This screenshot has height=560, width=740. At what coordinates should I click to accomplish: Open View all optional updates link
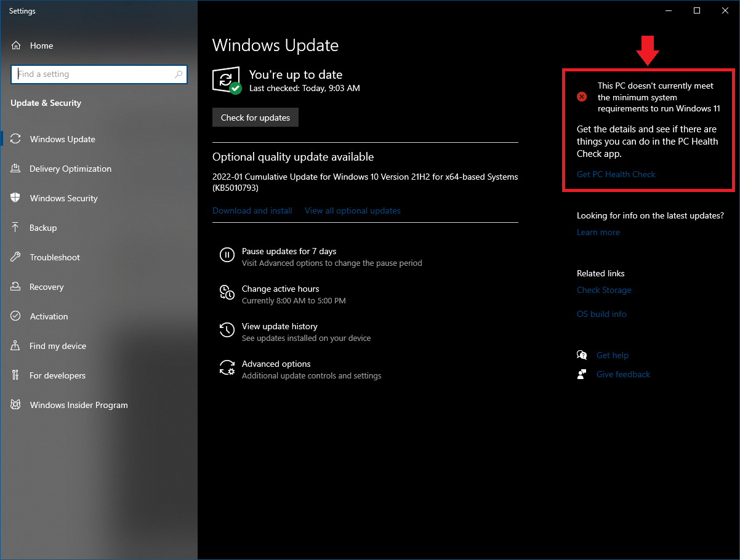[x=353, y=210]
